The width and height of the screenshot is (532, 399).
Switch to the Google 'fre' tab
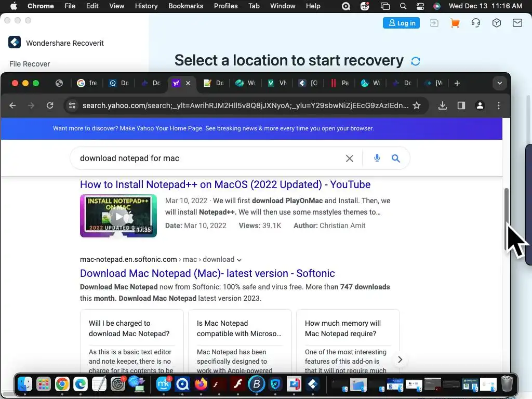click(x=87, y=83)
